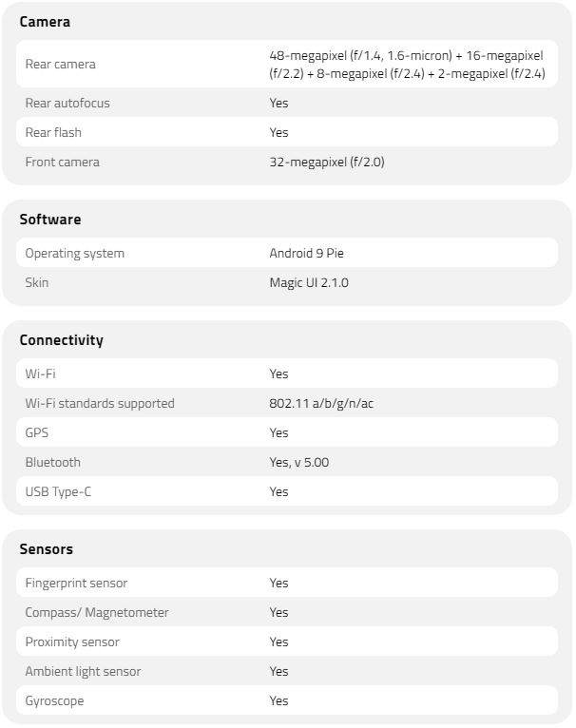The image size is (576, 728).
Task: Click the Compass/ Magnetometer label
Action: tap(96, 612)
